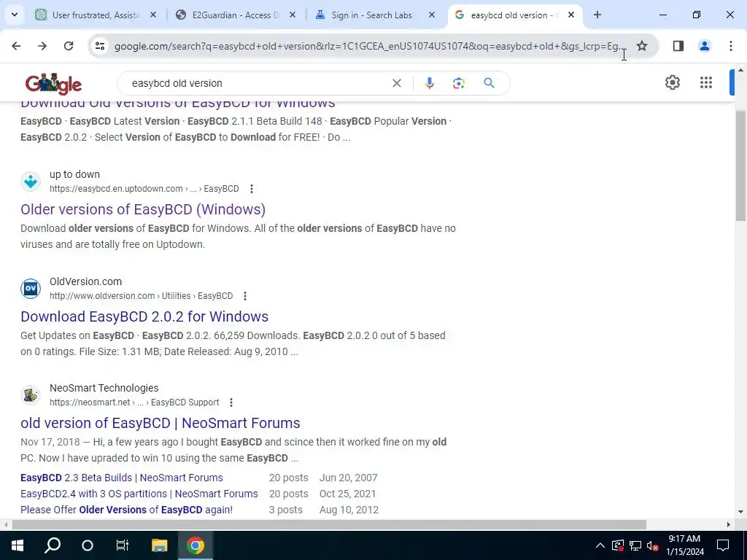The image size is (747, 560).
Task: Open File Explorer from taskbar
Action: [x=159, y=545]
